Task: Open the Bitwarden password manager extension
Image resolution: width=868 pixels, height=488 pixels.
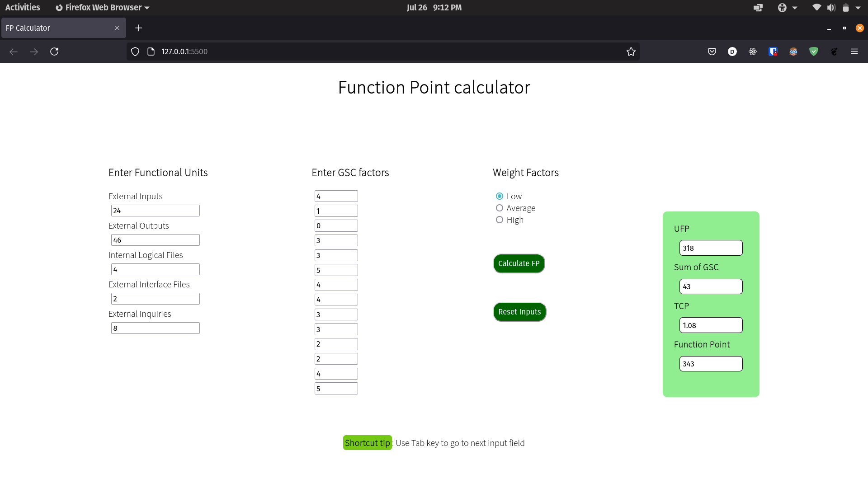Action: click(x=773, y=52)
